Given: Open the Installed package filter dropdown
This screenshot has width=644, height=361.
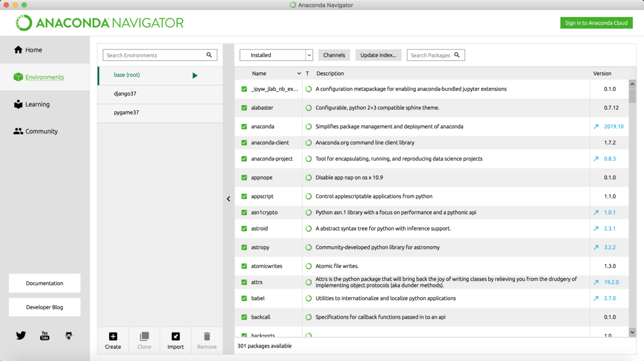Looking at the screenshot, I should (276, 55).
